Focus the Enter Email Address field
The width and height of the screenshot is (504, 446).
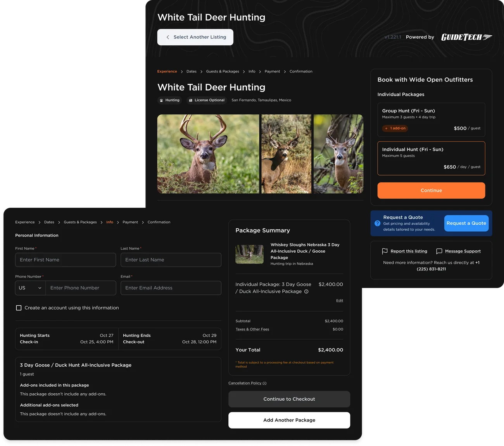pyautogui.click(x=171, y=288)
